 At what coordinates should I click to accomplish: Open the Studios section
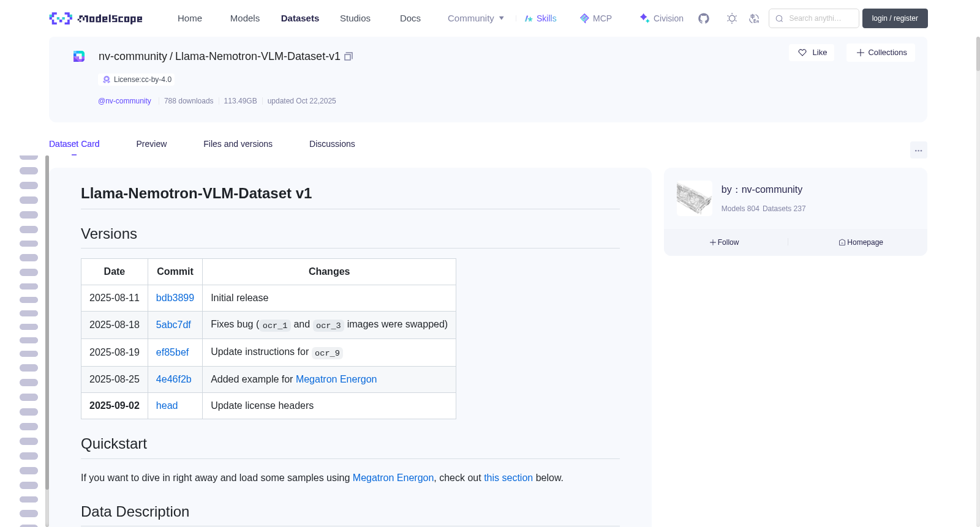pyautogui.click(x=355, y=18)
